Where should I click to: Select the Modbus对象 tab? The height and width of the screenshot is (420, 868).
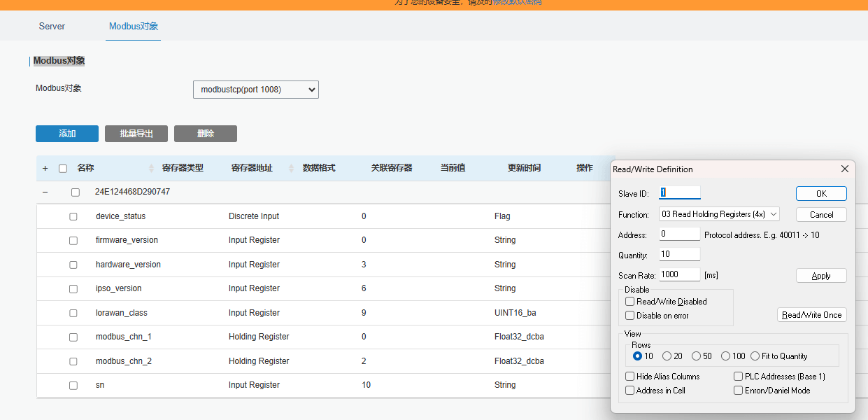click(x=134, y=27)
